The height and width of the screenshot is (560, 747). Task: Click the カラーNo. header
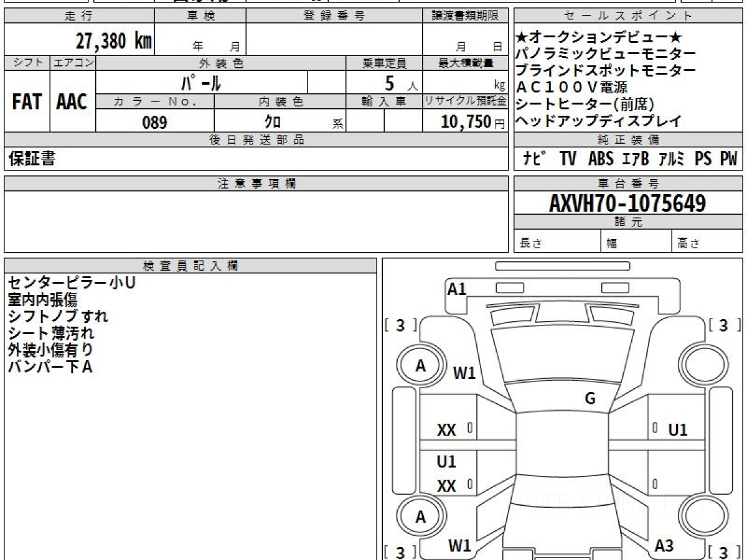tap(155, 101)
